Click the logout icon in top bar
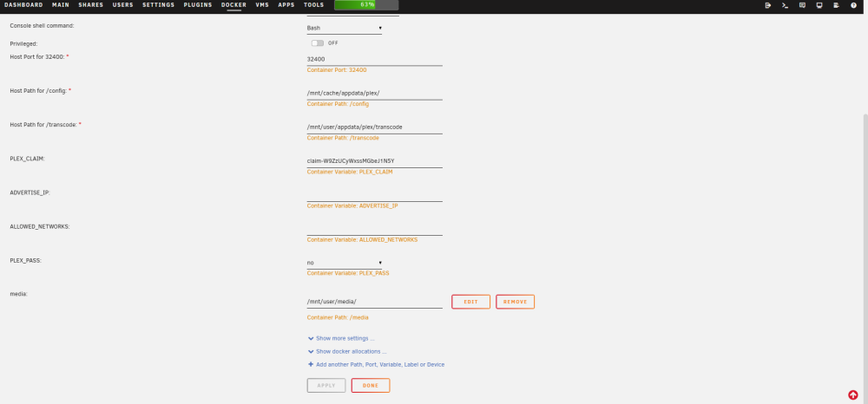Screen dimensions: 868x404 (x=768, y=5)
